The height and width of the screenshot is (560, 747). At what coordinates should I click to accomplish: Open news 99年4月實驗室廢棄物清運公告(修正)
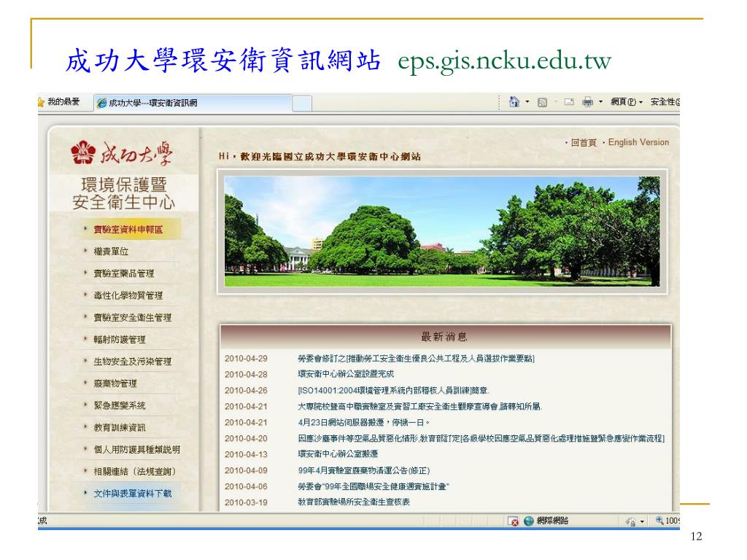364,470
